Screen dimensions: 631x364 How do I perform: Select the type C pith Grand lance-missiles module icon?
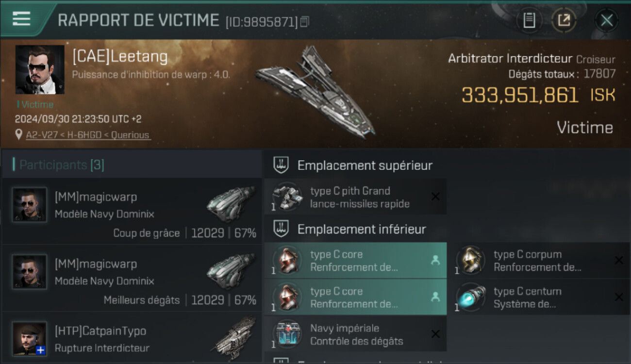287,197
